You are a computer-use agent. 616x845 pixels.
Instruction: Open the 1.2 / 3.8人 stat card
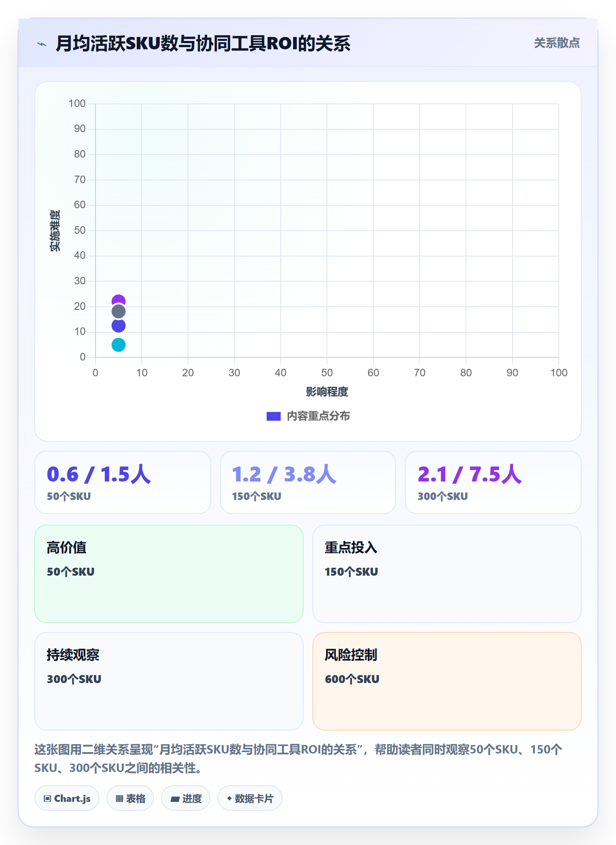308,482
